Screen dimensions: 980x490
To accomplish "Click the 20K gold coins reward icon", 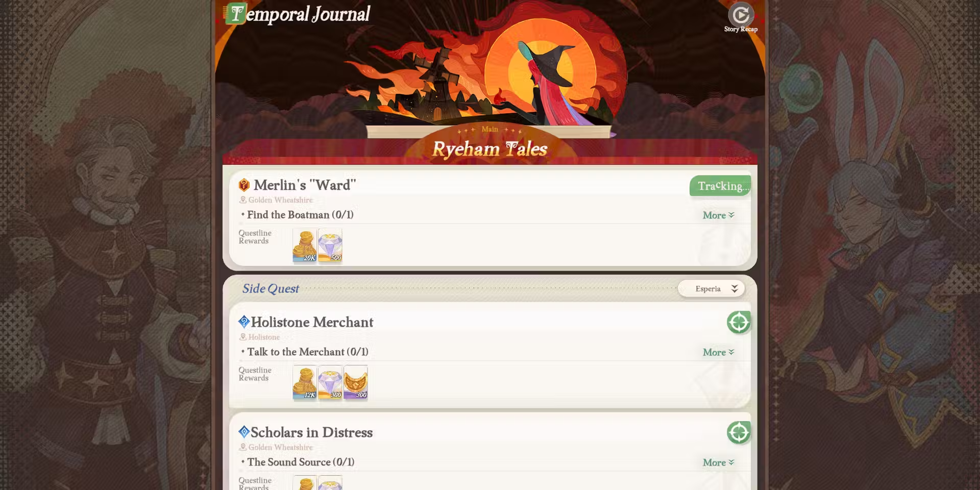I will [305, 246].
